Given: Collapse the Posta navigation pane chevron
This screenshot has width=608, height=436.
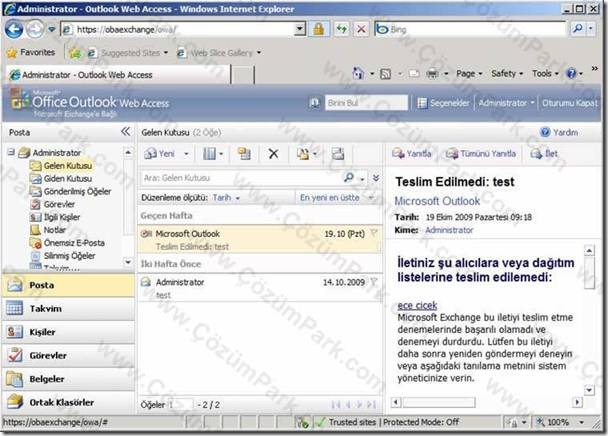Looking at the screenshot, I should [125, 132].
